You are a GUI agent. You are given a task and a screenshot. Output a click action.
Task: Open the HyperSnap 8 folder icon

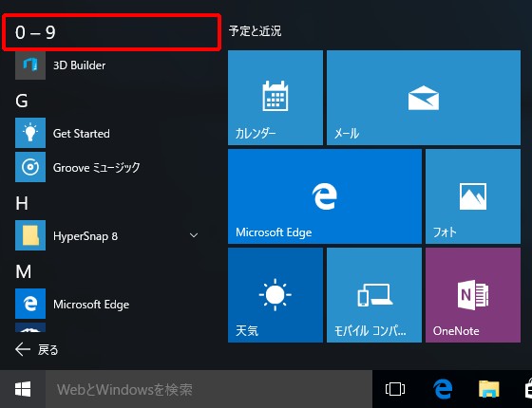point(30,235)
